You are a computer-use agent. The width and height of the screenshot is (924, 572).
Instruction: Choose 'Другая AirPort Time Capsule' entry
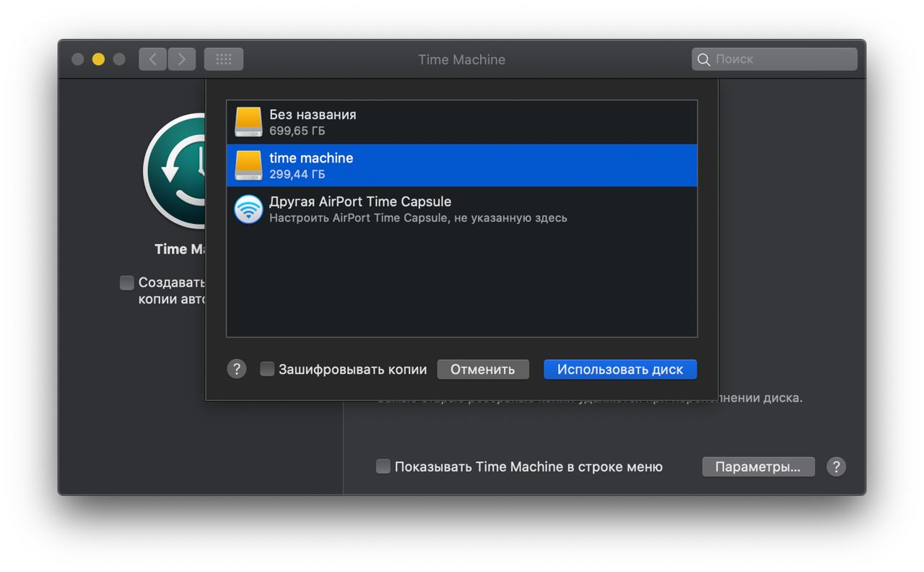tap(462, 209)
